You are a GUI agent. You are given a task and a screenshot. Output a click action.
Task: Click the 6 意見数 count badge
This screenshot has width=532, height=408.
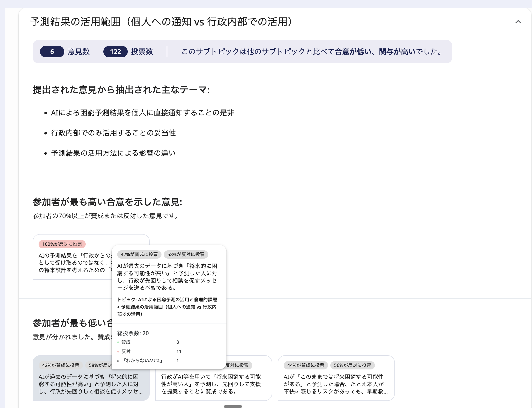(x=52, y=52)
